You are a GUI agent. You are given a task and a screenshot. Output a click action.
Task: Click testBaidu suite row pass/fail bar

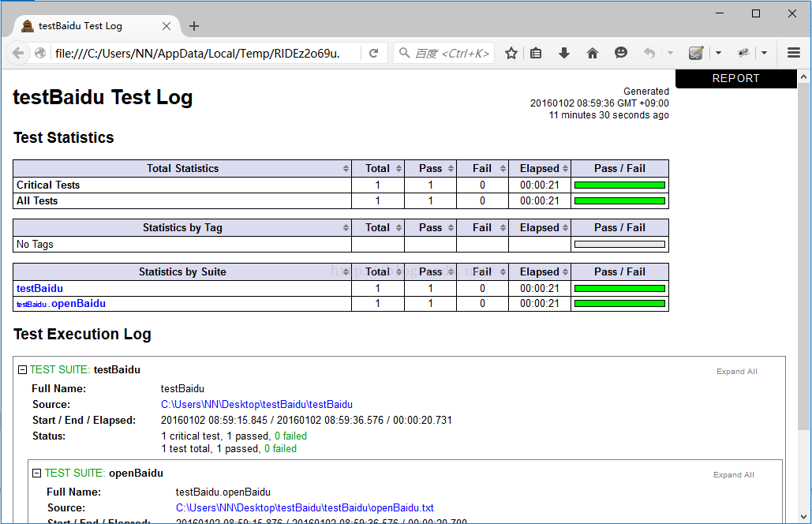click(x=620, y=288)
